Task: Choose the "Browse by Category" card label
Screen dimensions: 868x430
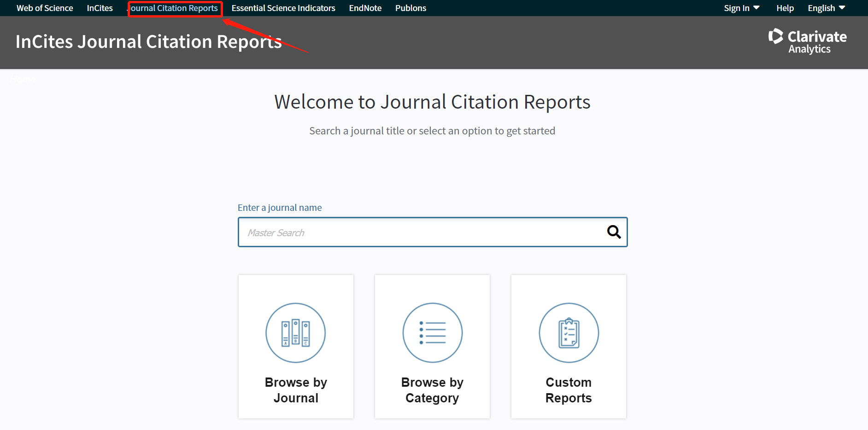Action: click(x=432, y=390)
